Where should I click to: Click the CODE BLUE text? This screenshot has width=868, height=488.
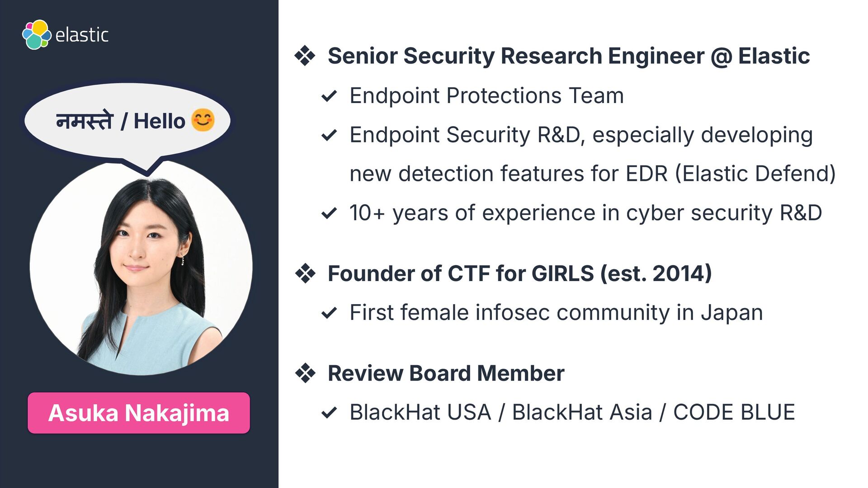734,413
